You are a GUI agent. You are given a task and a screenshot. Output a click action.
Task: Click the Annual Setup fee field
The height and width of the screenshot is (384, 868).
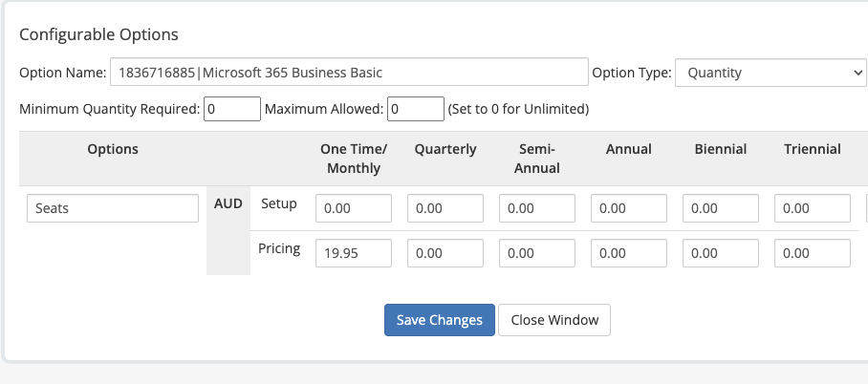[629, 208]
